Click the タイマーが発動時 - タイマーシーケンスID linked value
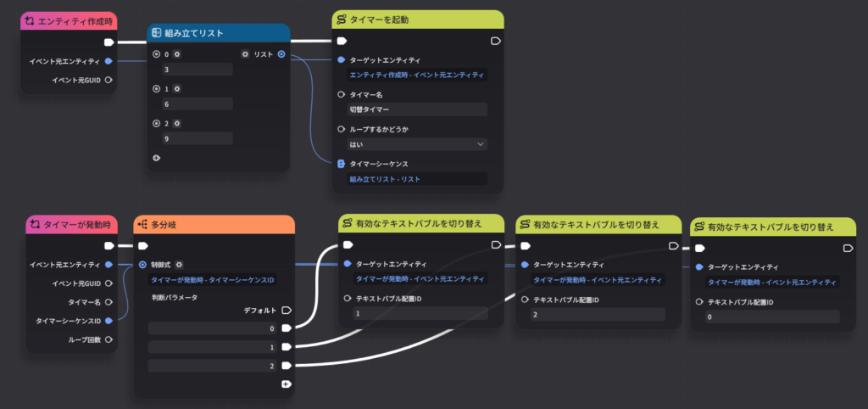 click(x=213, y=280)
